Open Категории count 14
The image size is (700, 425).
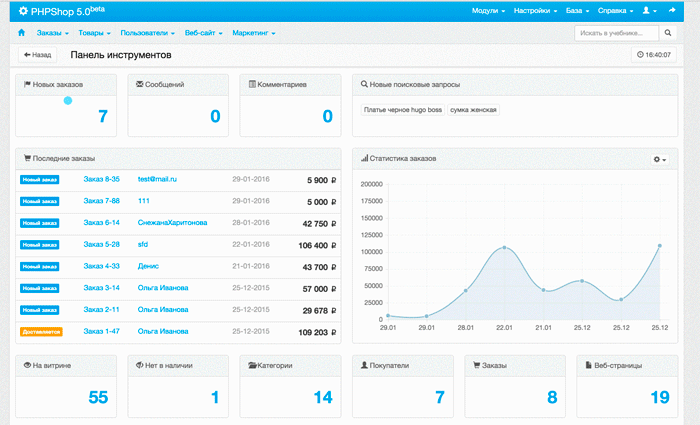click(323, 397)
